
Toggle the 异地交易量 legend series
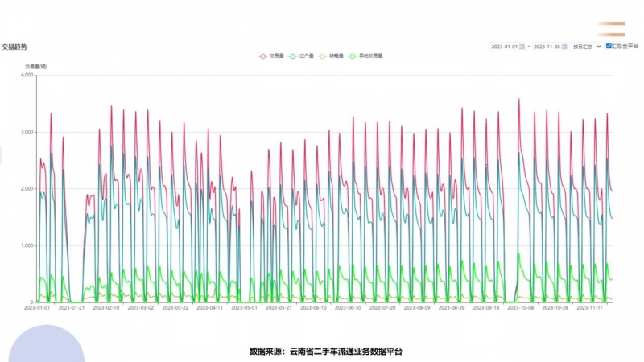coord(365,56)
